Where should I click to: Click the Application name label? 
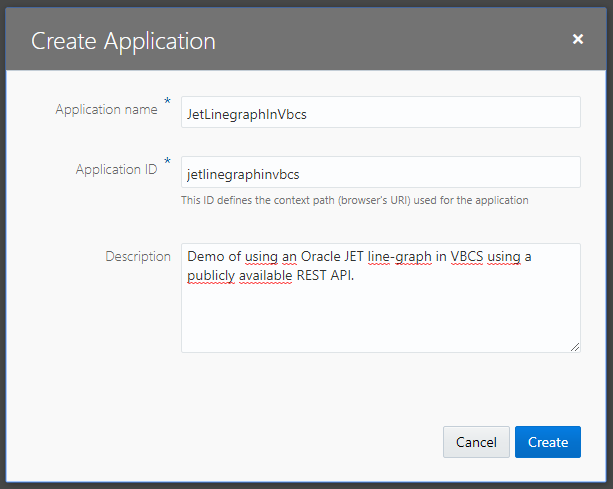point(107,110)
